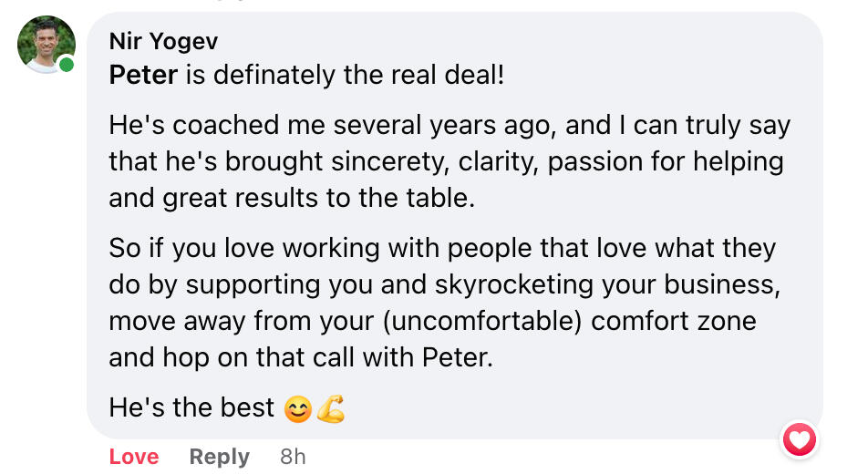Click "Peter" at the end of the call sentence
868x474 pixels.
(x=454, y=357)
